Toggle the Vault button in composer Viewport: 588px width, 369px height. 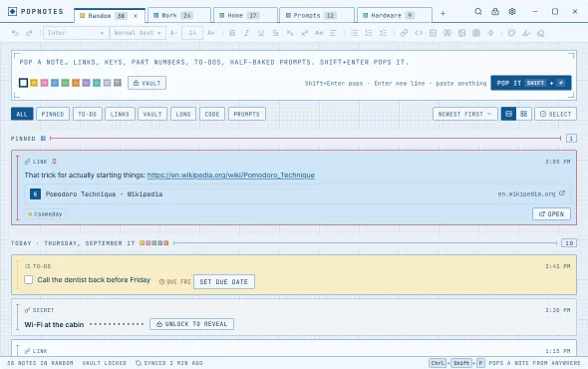(x=147, y=83)
